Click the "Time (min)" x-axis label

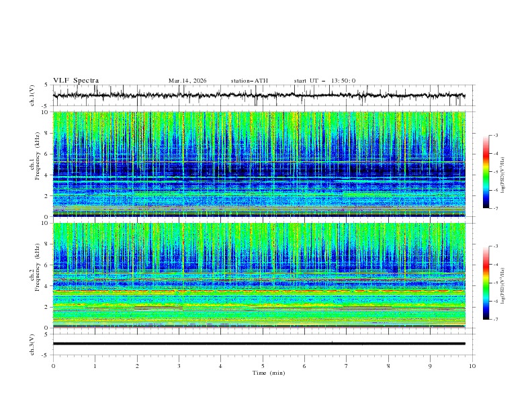coord(269,373)
